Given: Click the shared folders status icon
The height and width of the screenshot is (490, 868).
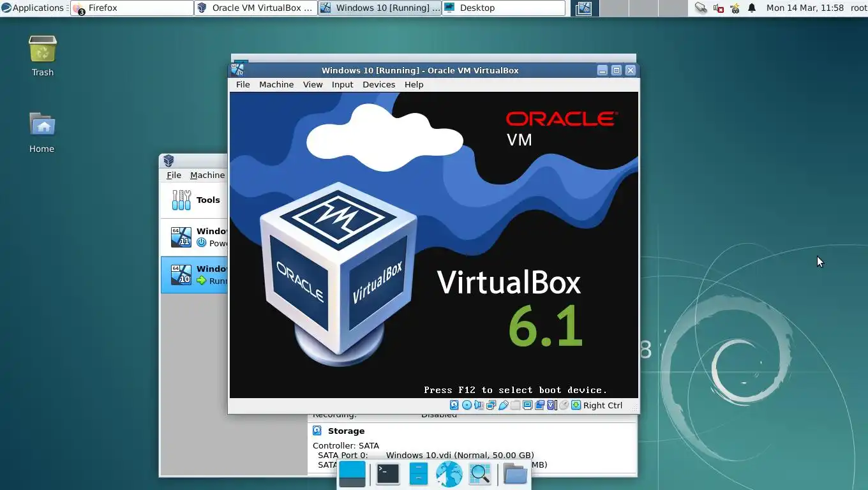Looking at the screenshot, I should click(x=515, y=405).
